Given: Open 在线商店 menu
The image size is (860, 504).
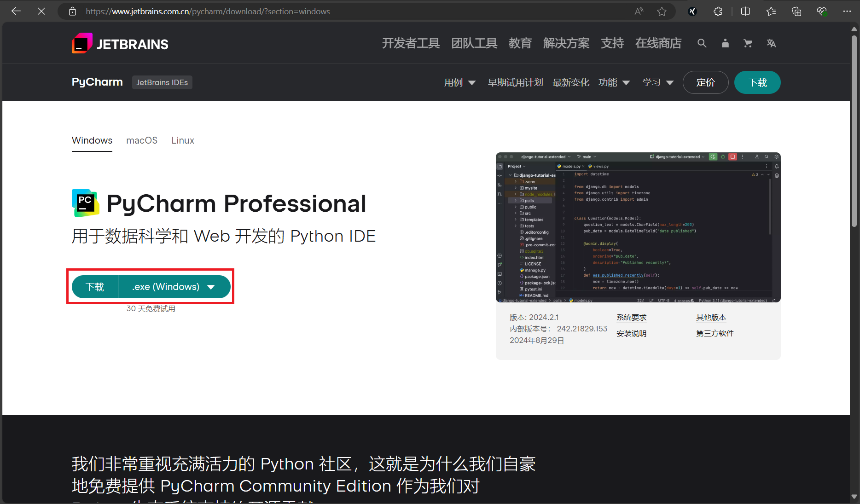Looking at the screenshot, I should (658, 43).
